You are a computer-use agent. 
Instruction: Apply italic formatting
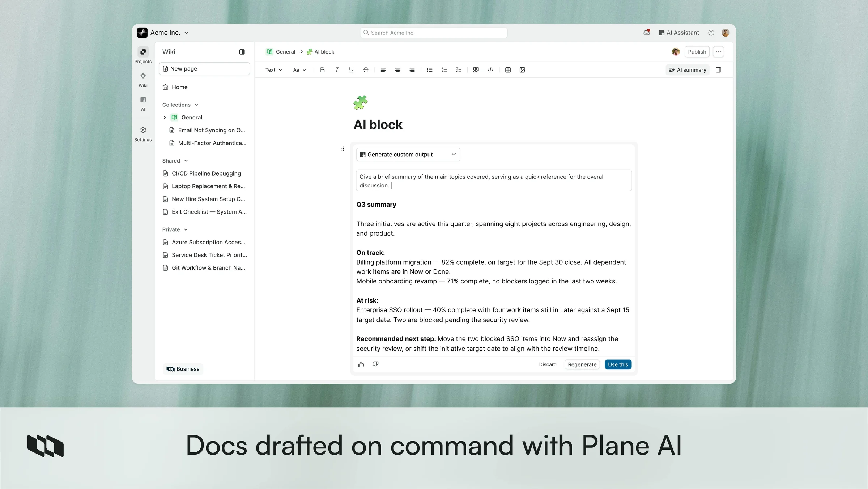337,70
